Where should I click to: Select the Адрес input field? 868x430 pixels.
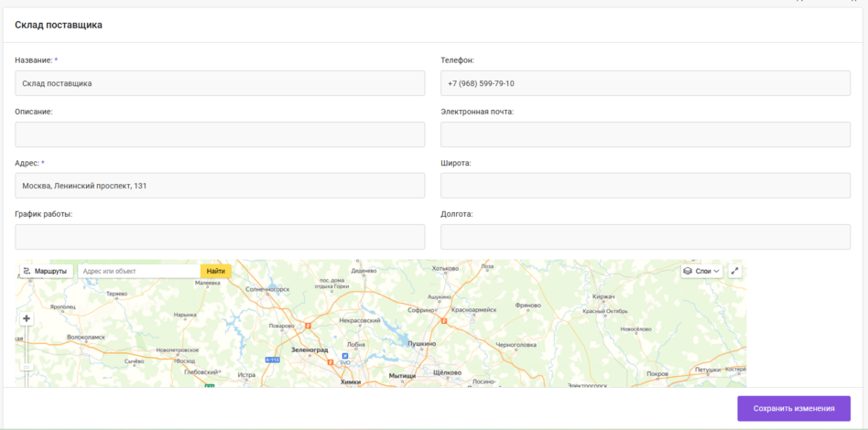[220, 186]
